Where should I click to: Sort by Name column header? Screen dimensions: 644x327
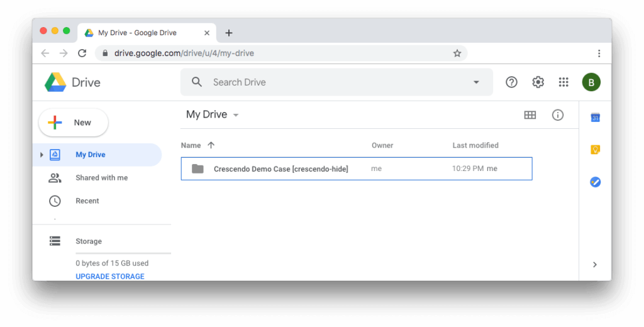[191, 145]
